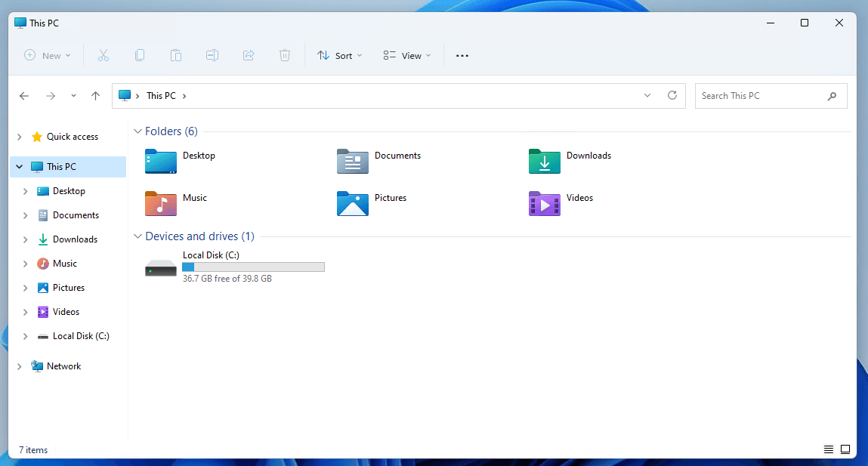
Task: Select the Local Disk (C:) drive icon
Action: click(161, 268)
